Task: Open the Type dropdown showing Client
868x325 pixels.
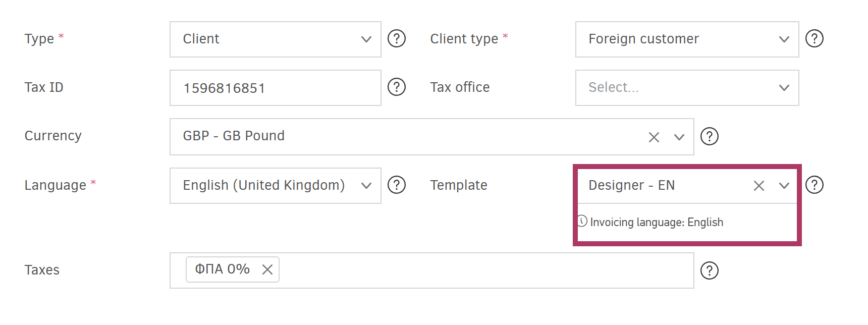Action: point(366,39)
